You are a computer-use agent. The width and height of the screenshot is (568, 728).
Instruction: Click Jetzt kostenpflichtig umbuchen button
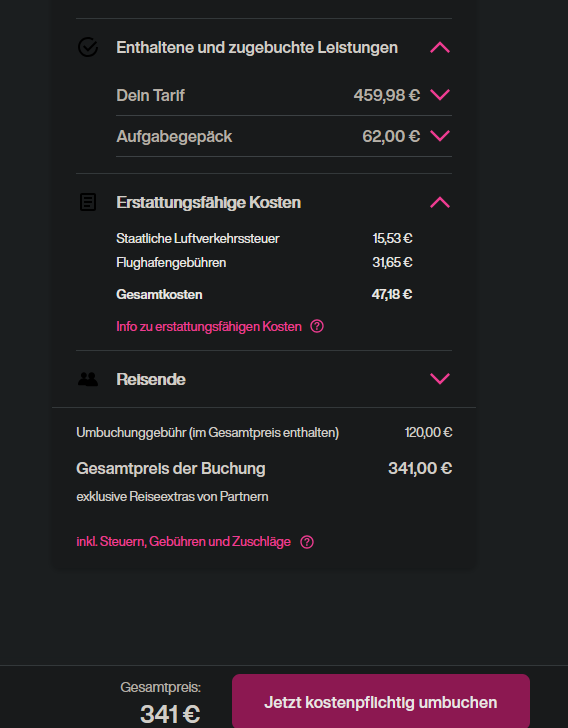pos(381,702)
